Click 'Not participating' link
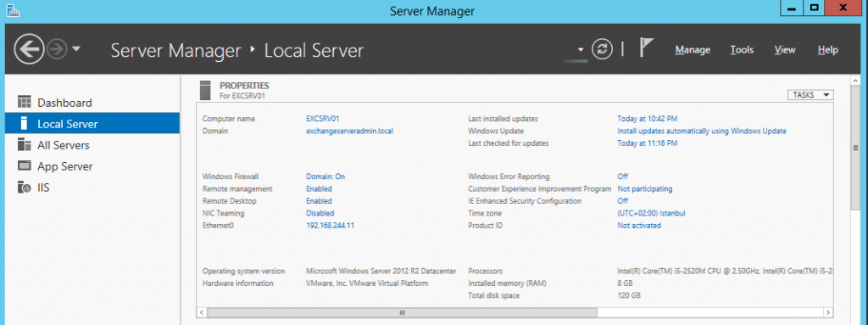The image size is (868, 325). click(645, 188)
